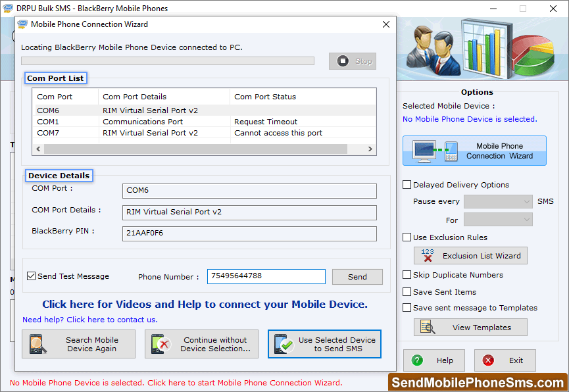Close the DRPU Bulk SMS main window
This screenshot has height=392, width=569.
(553, 9)
